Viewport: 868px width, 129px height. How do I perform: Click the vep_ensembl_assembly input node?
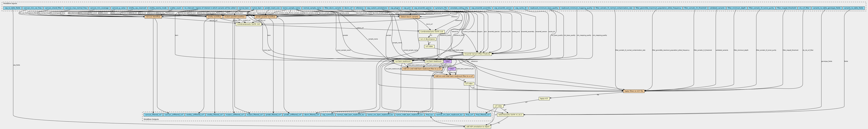pos(481,8)
